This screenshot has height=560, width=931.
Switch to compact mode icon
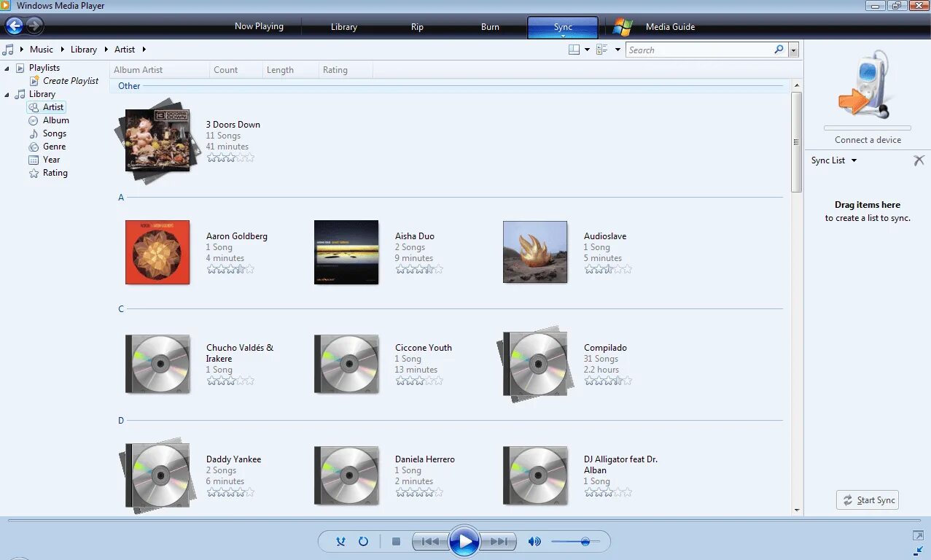tap(918, 551)
